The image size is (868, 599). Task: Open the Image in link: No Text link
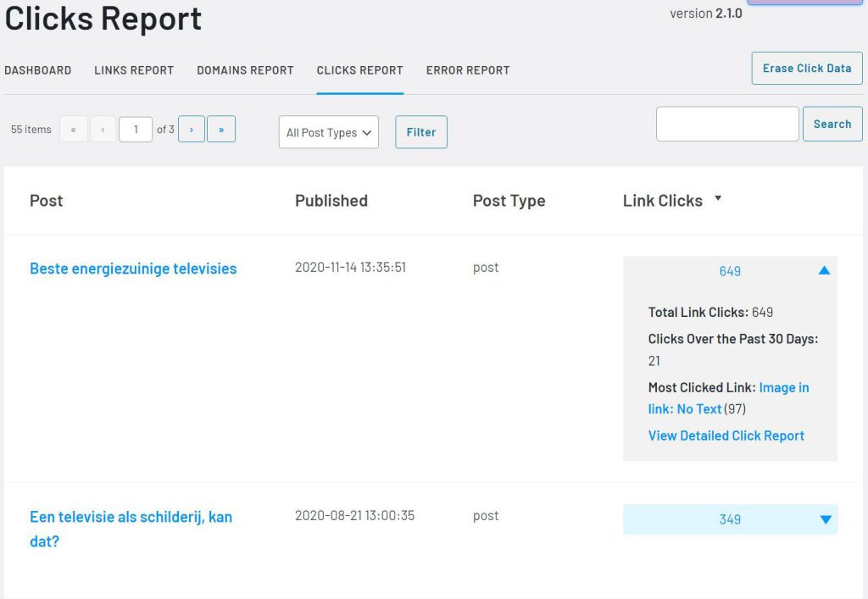coord(728,398)
